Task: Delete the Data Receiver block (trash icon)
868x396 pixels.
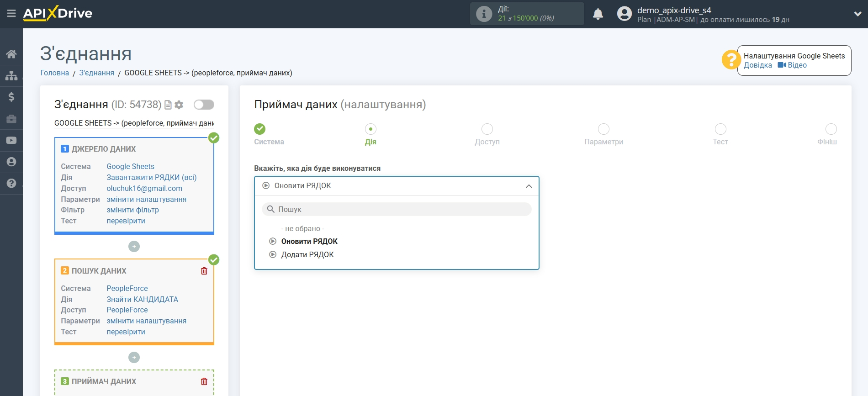Action: point(204,381)
